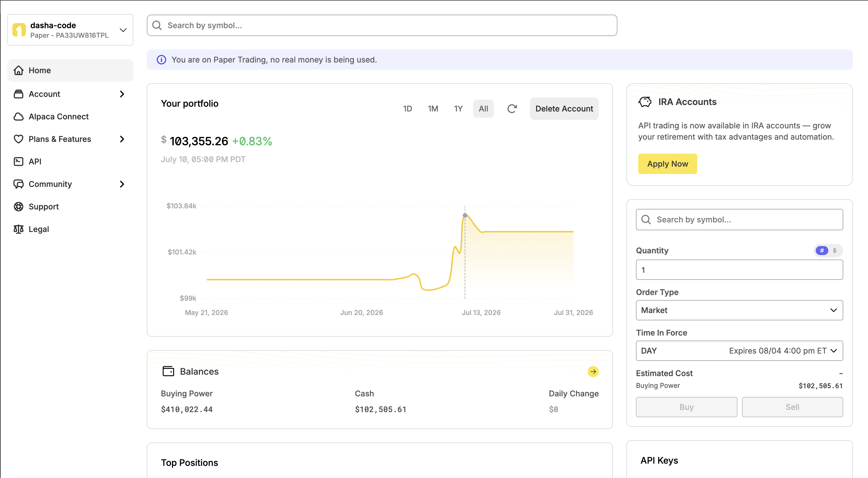Switch portfolio chart to 1D range
This screenshot has width=868, height=478.
[x=407, y=109]
